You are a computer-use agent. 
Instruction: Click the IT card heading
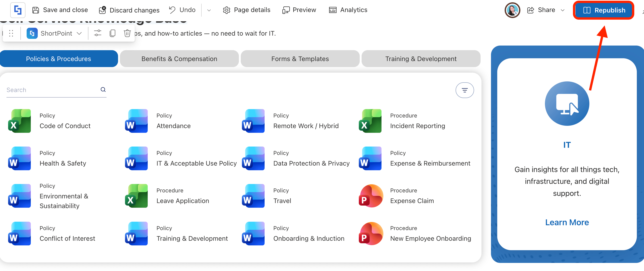(567, 145)
